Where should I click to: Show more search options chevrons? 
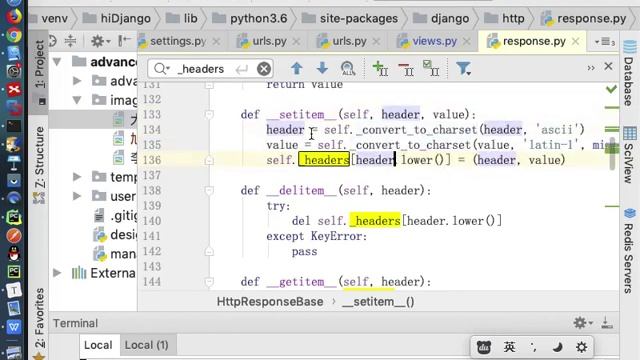point(591,68)
